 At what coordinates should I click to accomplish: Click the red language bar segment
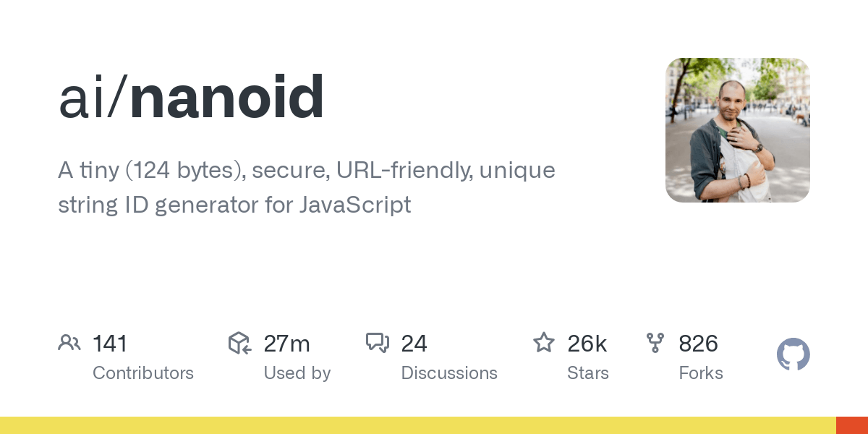coord(852,425)
